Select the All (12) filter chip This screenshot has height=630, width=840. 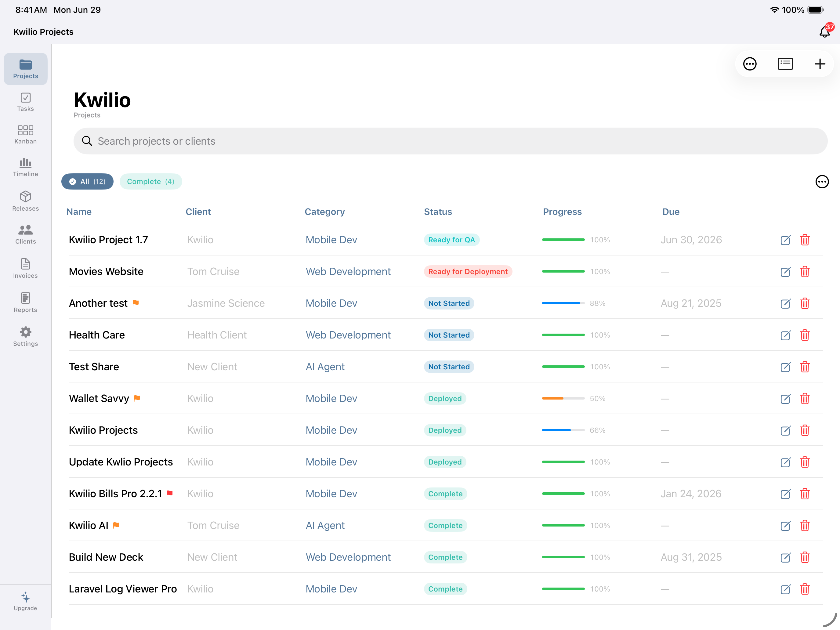[87, 182]
